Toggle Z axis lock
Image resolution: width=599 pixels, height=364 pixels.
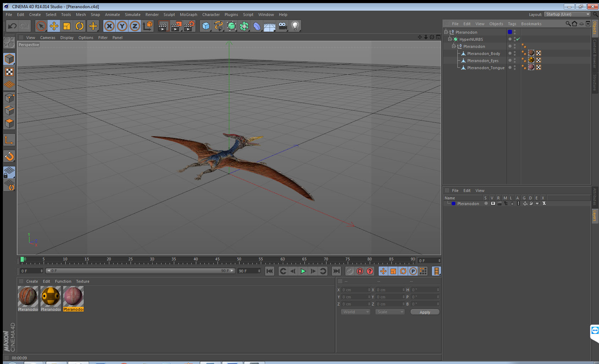[x=135, y=26]
